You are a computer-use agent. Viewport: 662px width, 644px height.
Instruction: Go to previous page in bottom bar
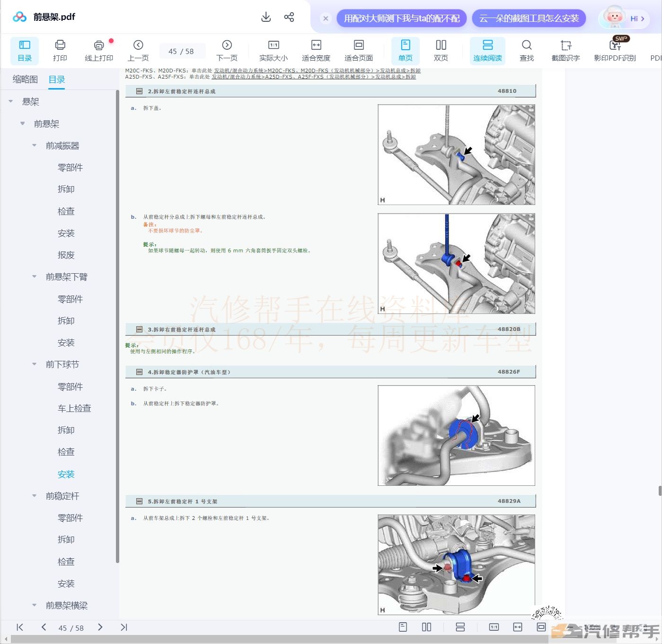tap(44, 627)
